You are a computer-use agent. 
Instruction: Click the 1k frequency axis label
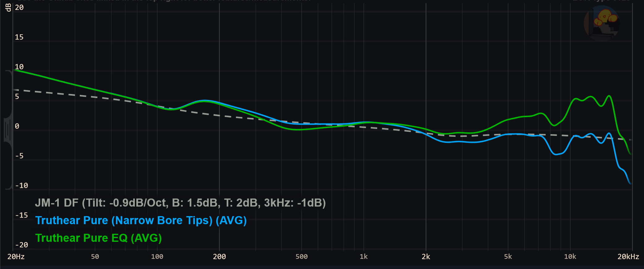(x=364, y=257)
